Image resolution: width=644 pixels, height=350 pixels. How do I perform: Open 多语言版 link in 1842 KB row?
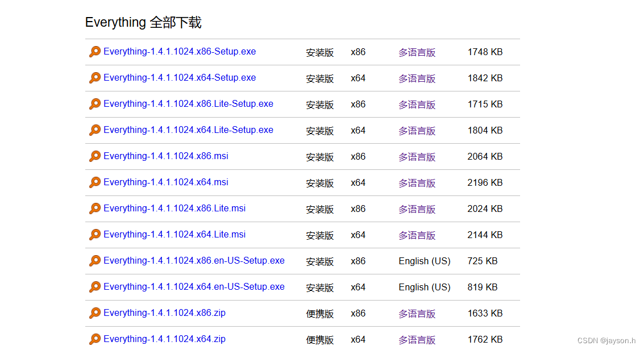point(417,79)
